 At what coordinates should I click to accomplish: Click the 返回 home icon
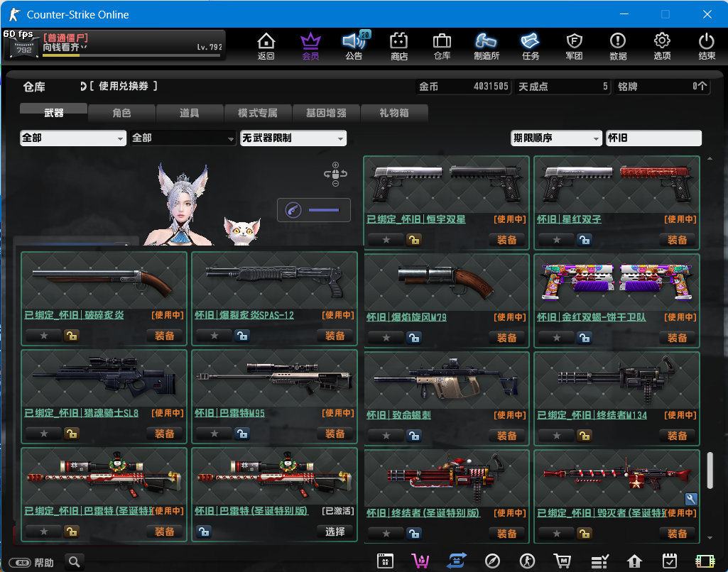click(x=266, y=46)
